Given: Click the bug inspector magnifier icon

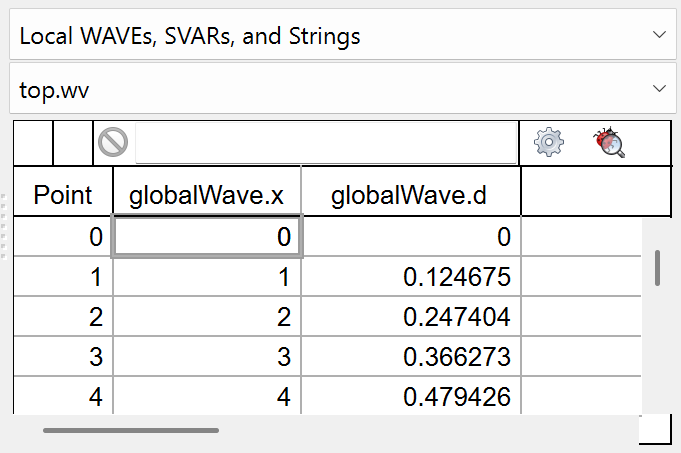Looking at the screenshot, I should click(608, 143).
